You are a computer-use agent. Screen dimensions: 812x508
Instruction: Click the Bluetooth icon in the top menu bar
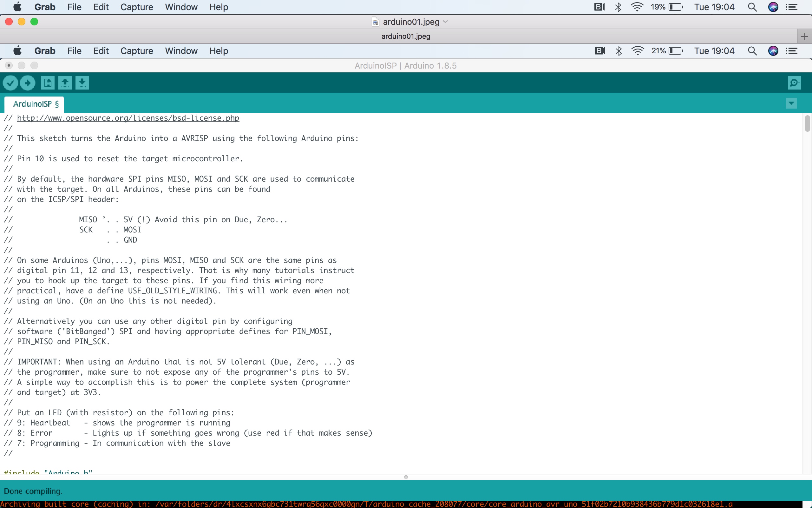[x=618, y=7]
